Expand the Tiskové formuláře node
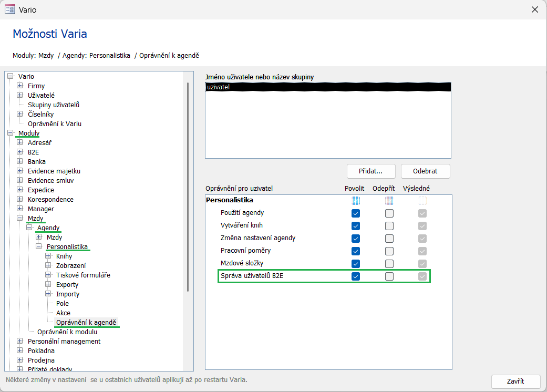 click(x=48, y=275)
